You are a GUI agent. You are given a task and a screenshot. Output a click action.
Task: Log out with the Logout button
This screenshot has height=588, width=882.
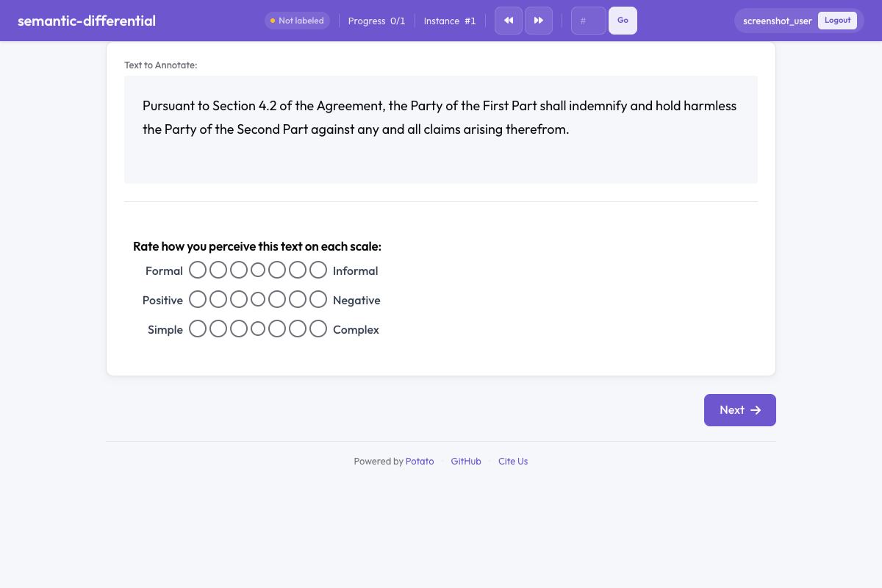click(837, 21)
